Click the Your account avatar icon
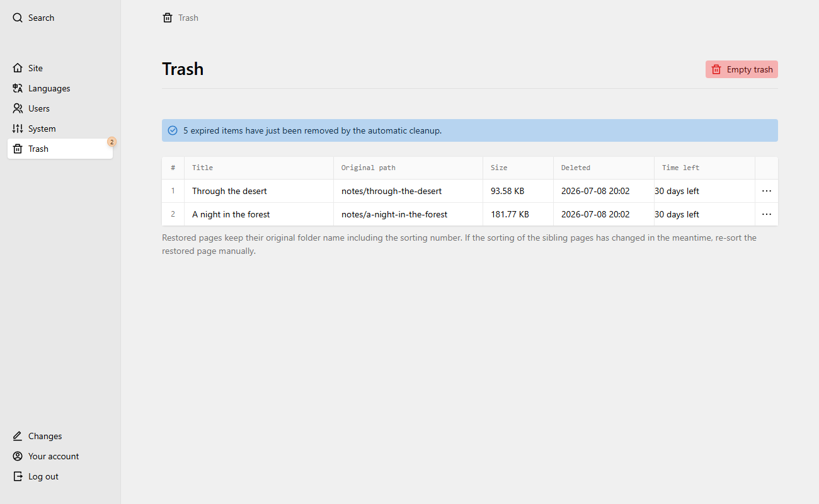 pyautogui.click(x=18, y=456)
